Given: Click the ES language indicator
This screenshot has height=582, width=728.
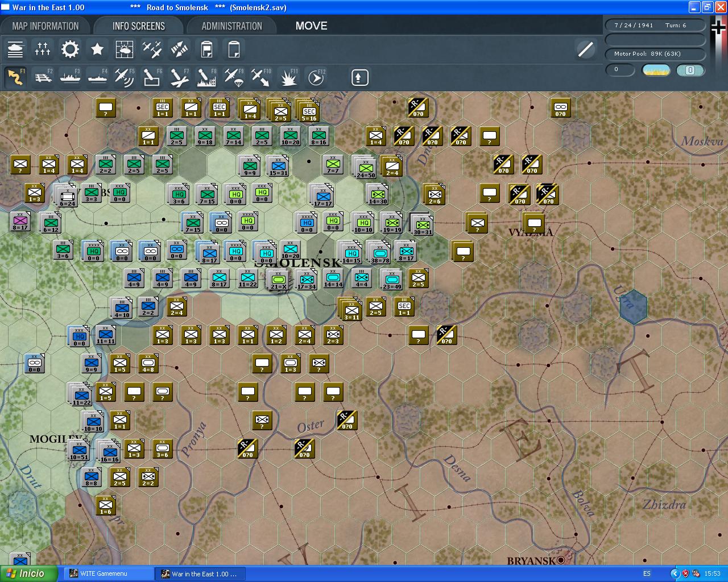Looking at the screenshot, I should [x=647, y=573].
